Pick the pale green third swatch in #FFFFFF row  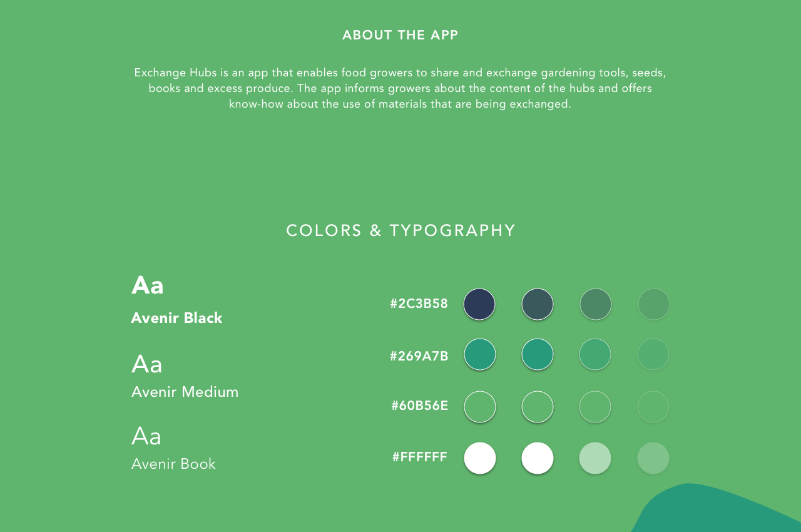click(x=595, y=458)
